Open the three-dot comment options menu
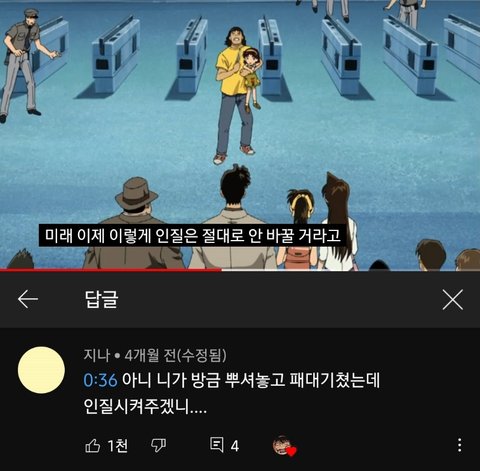Screen dimensions: 480x471 460,445
